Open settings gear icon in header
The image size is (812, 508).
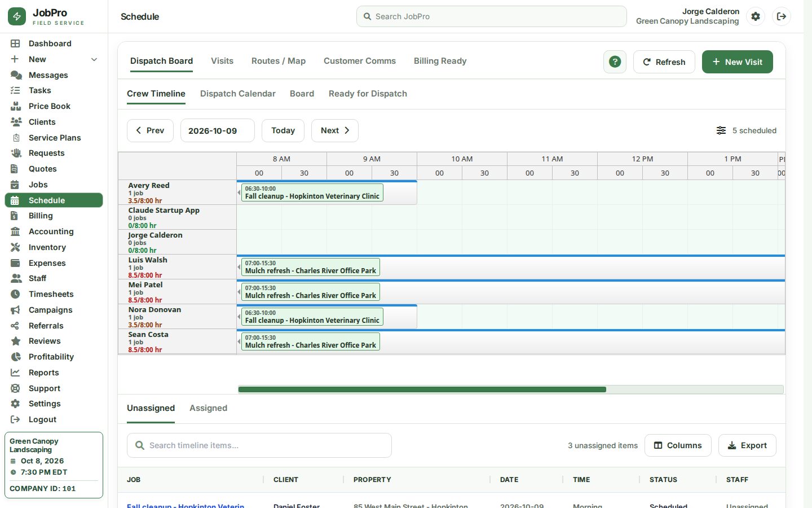click(x=756, y=16)
